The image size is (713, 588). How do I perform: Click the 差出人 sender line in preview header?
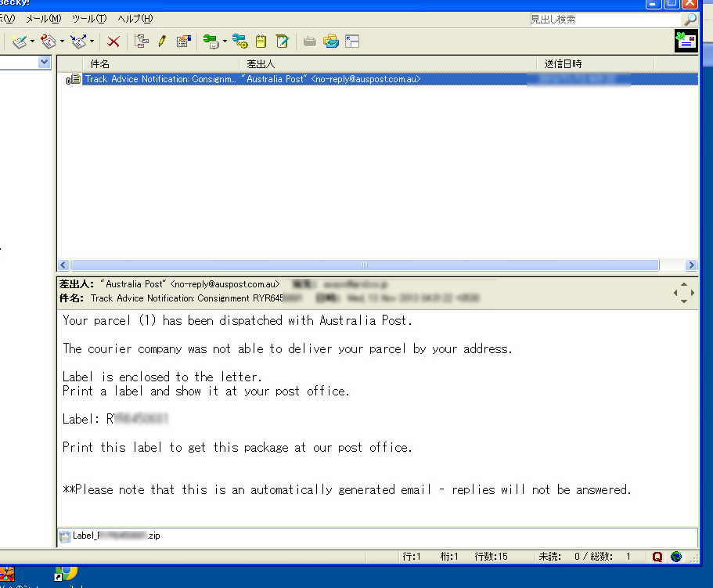point(169,284)
